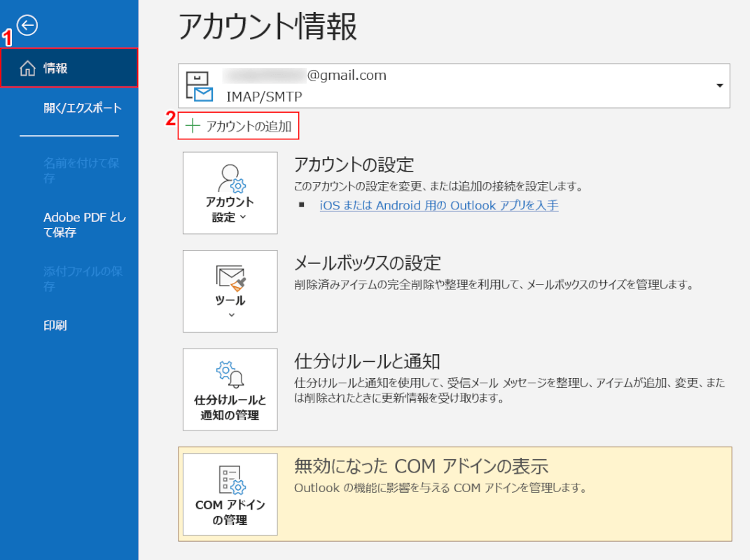Click the home icon beside 情報

(x=27, y=69)
